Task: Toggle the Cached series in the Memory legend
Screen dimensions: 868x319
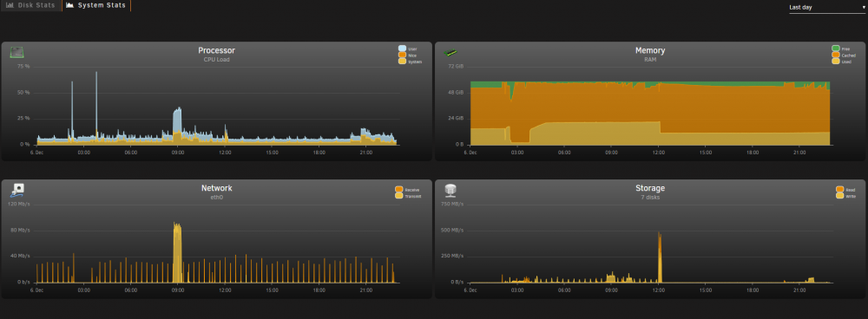Action: click(844, 55)
